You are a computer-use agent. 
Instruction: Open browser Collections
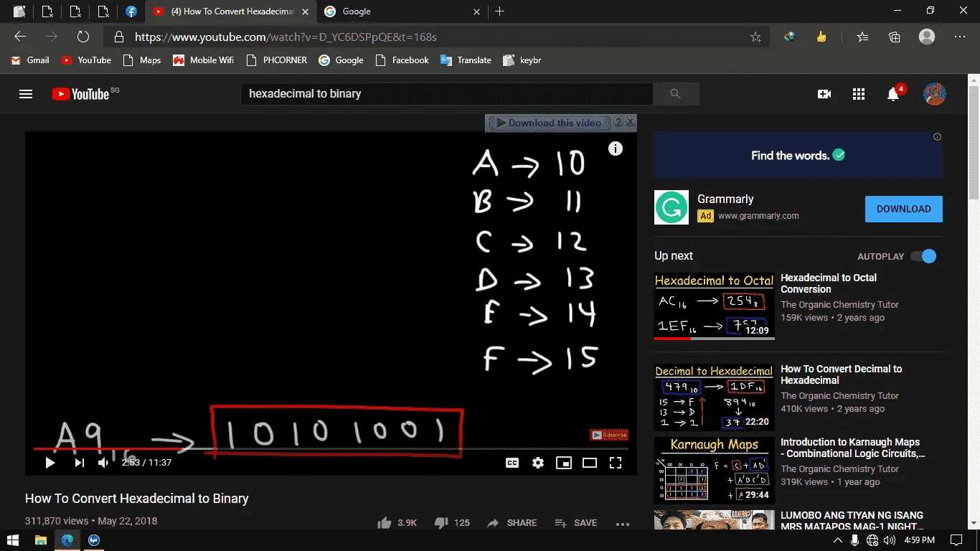tap(894, 37)
